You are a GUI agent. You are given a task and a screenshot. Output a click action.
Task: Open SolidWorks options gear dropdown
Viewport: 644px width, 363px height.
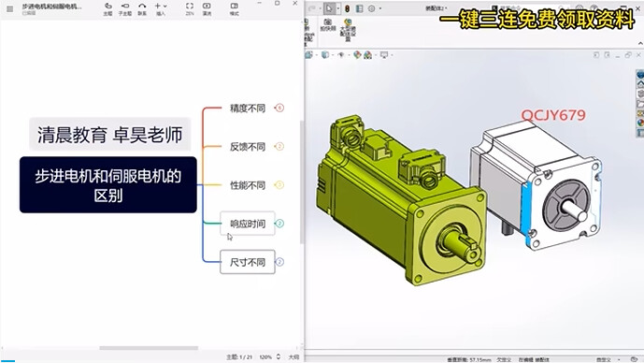(x=380, y=8)
